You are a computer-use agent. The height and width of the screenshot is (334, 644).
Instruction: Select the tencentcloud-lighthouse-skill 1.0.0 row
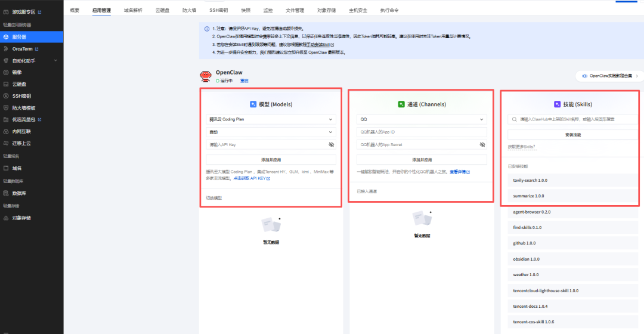pyautogui.click(x=573, y=291)
